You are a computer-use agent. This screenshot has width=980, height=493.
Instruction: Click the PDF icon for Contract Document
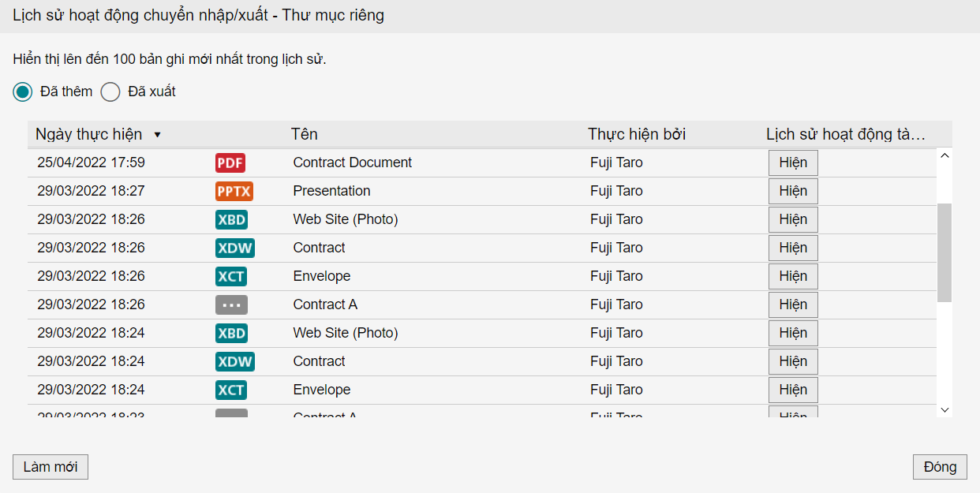tap(230, 162)
